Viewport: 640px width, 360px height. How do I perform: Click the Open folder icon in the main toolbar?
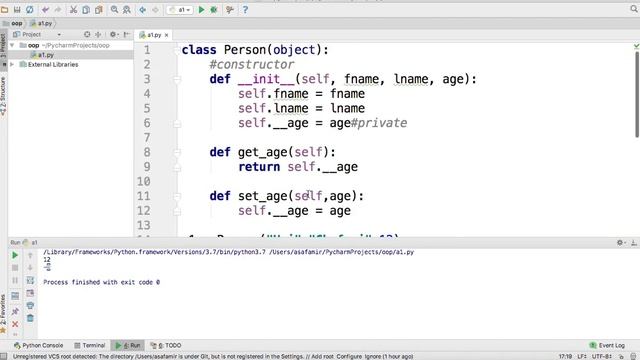(x=4, y=9)
